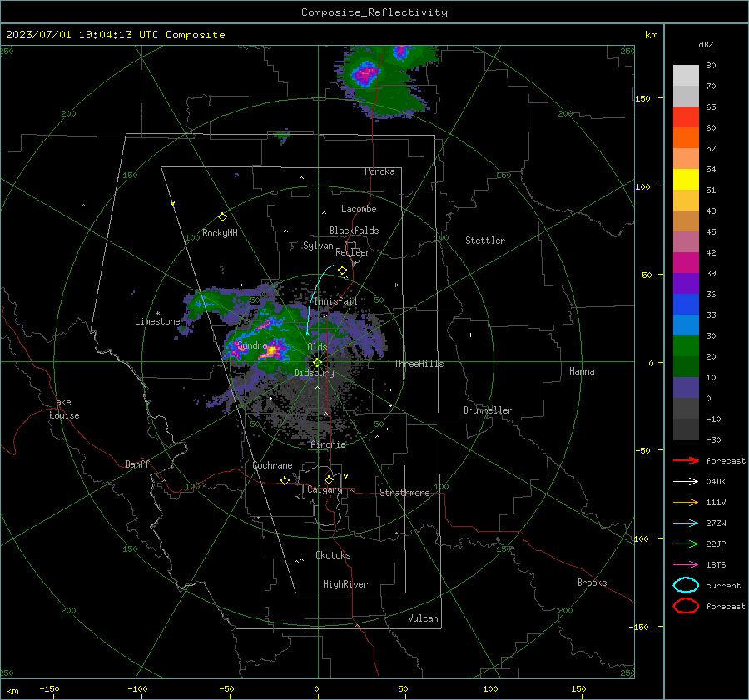Click the yellow radar-site diamond above Didsbury

[x=317, y=363]
